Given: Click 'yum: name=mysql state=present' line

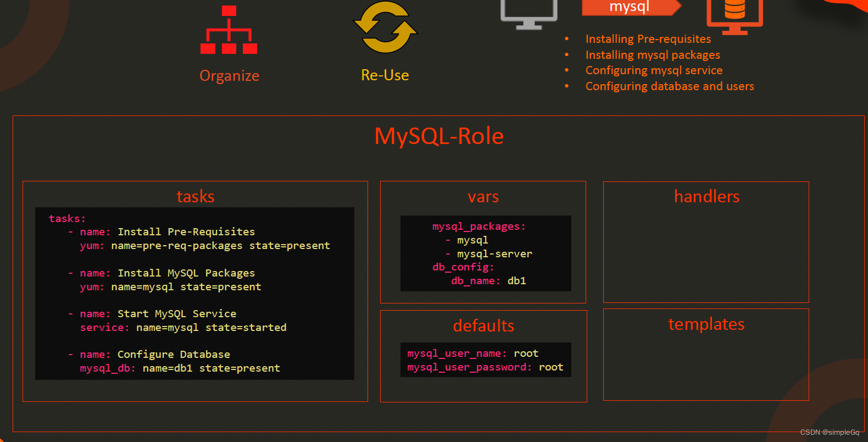Looking at the screenshot, I should point(170,287).
